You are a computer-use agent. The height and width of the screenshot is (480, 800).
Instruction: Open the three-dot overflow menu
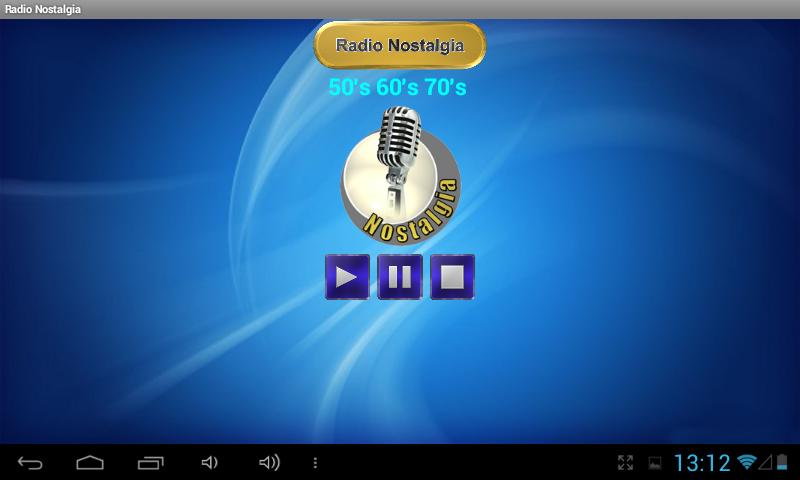315,463
